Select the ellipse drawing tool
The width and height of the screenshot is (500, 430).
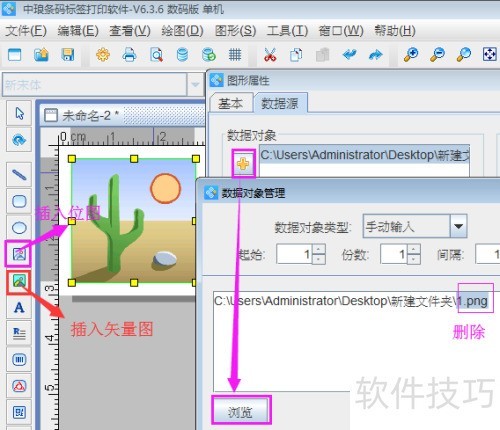[19, 228]
